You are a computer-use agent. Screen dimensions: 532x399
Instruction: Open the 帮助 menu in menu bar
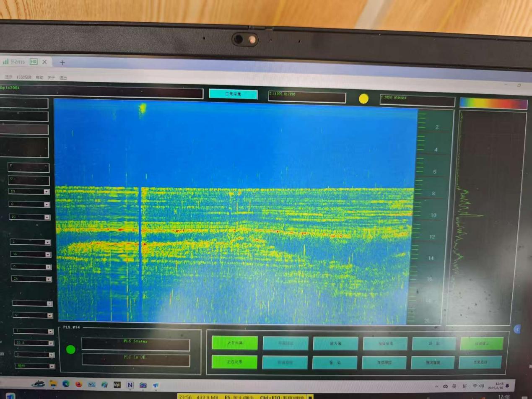click(39, 78)
